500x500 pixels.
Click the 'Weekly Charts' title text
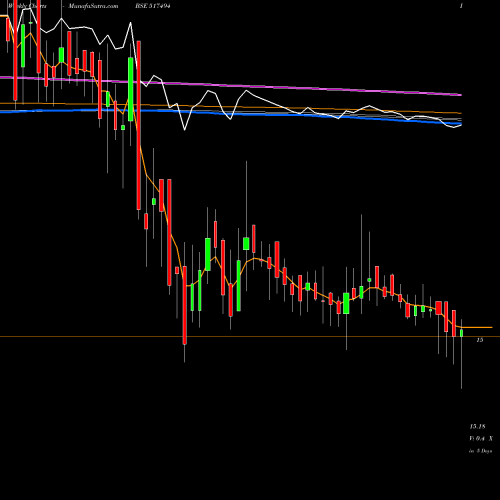click(27, 6)
